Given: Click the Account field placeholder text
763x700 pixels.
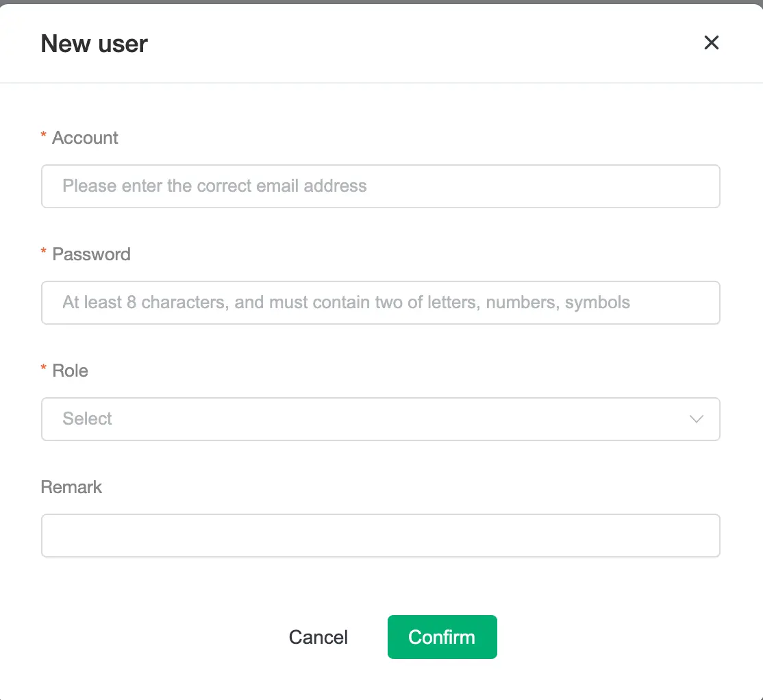Looking at the screenshot, I should tap(214, 186).
